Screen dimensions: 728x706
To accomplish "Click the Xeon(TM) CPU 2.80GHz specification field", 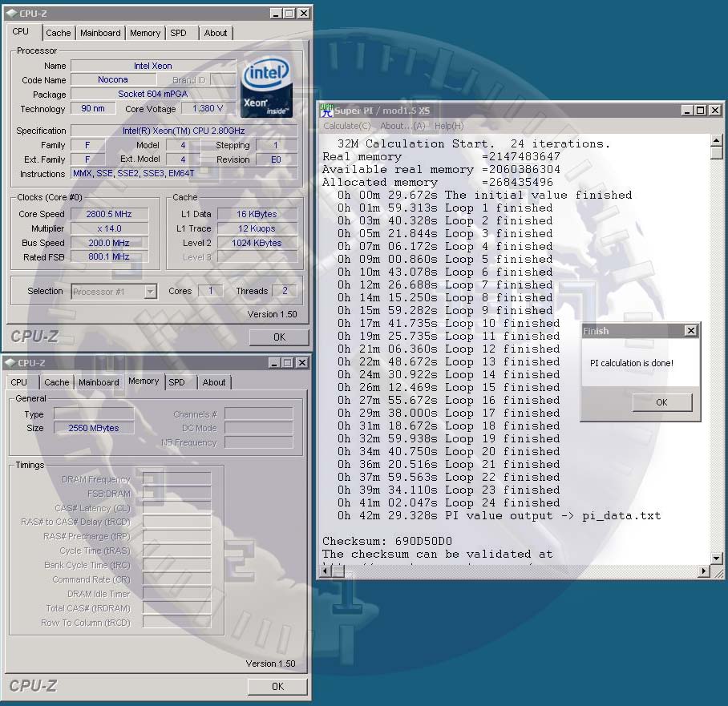I will (x=184, y=131).
